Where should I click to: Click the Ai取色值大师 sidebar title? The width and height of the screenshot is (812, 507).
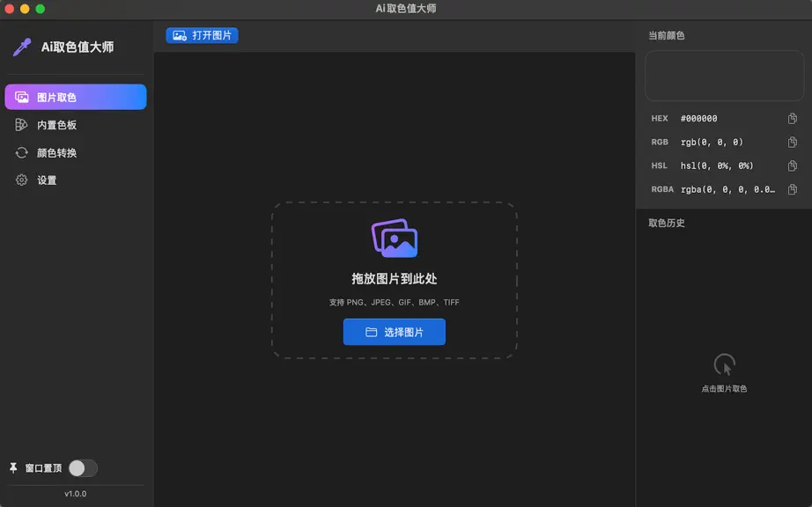78,47
